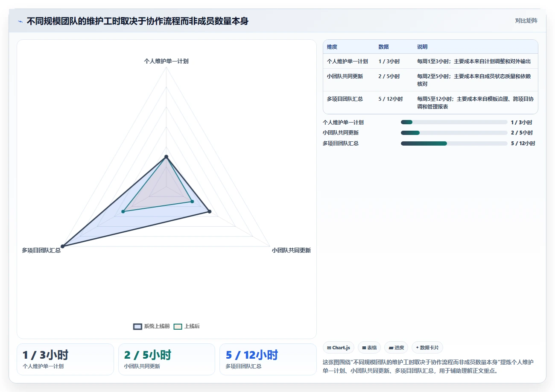The image size is (555, 392).
Task: Click the summary paragraph starting 这张图围绕
Action: (x=428, y=366)
